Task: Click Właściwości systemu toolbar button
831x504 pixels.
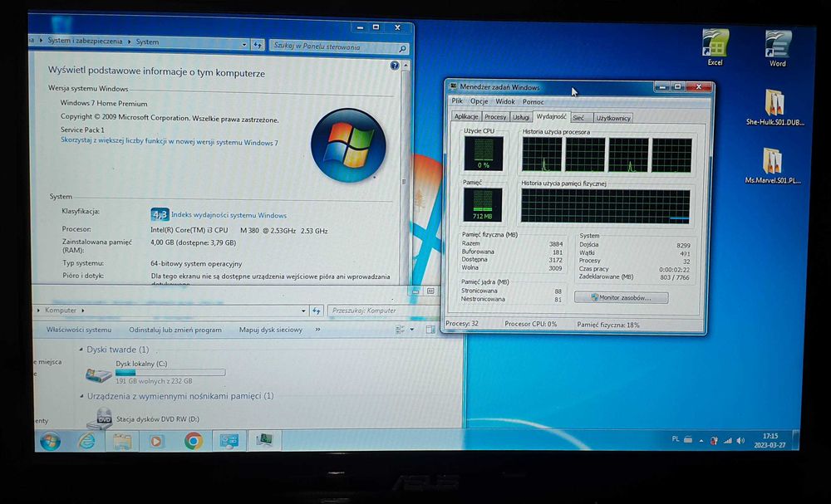Action: pos(78,330)
